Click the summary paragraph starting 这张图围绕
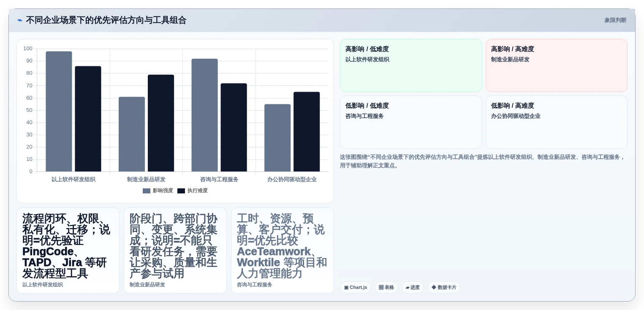Screen dimensions: 644x310 point(482,161)
